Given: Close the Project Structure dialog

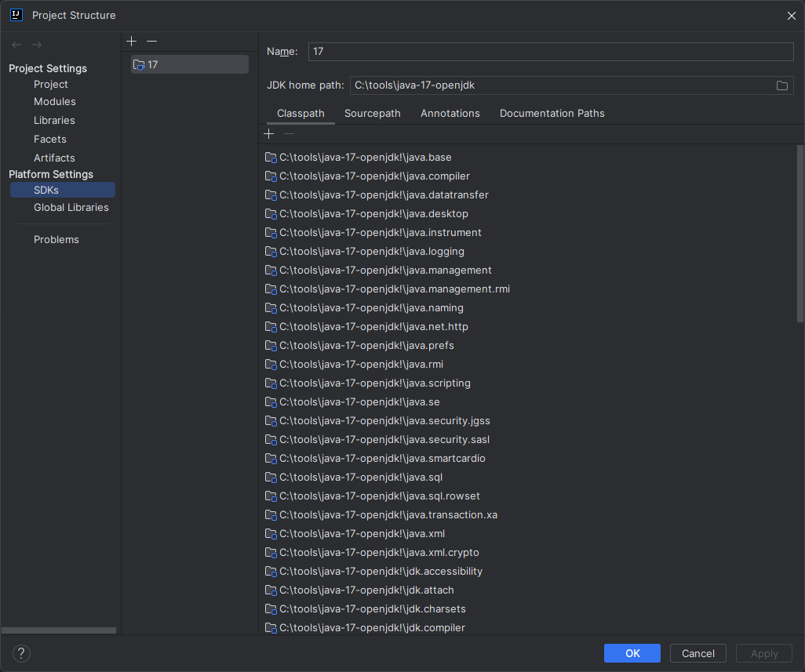Looking at the screenshot, I should pyautogui.click(x=791, y=16).
